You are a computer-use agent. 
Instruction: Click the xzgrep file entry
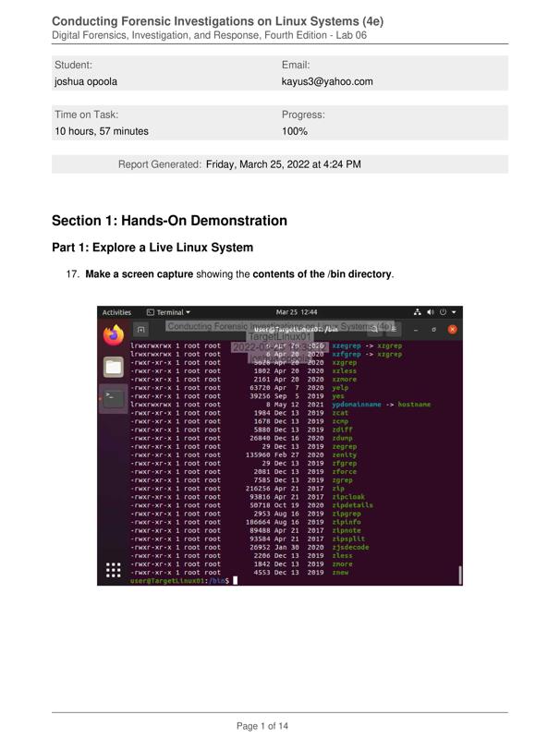pos(345,362)
